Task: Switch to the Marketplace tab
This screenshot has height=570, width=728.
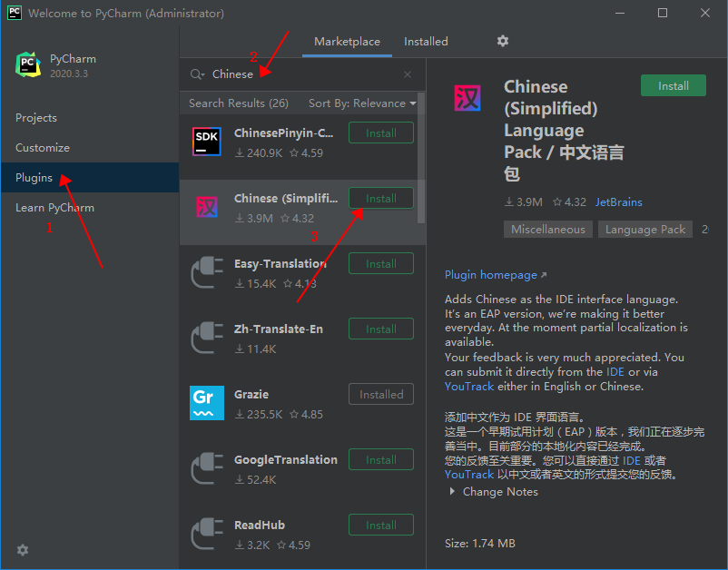Action: (347, 42)
